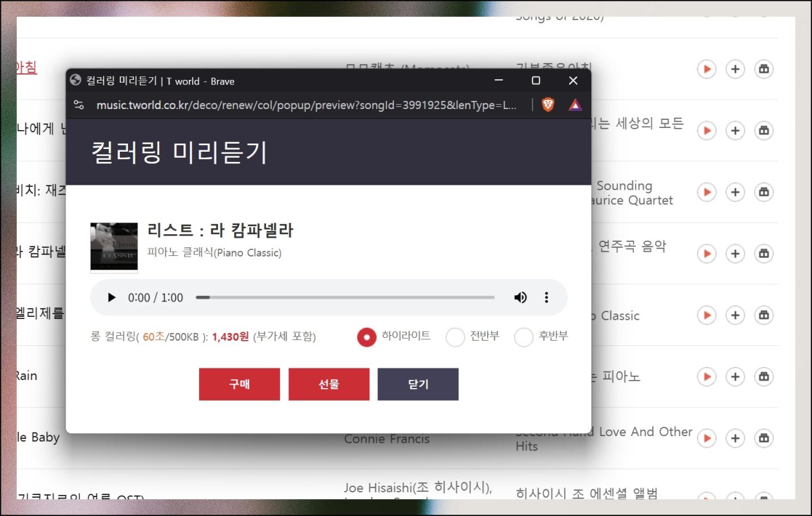Click gift icon in the Rain row
Image resolution: width=812 pixels, height=516 pixels.
(764, 377)
